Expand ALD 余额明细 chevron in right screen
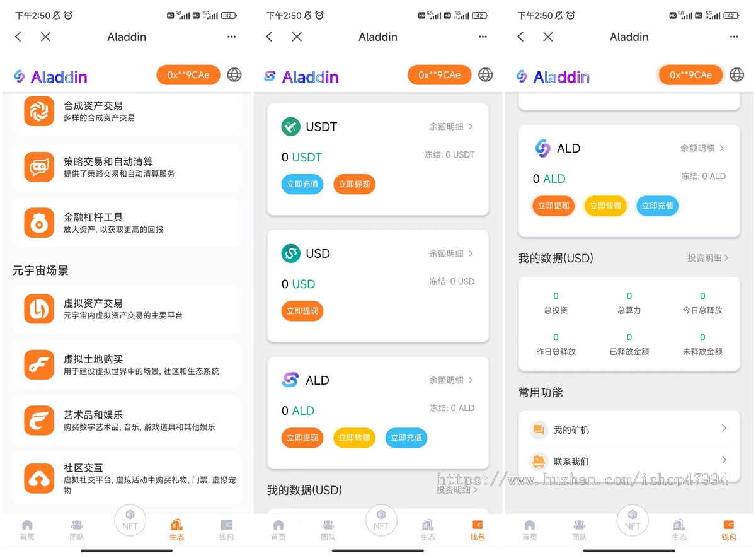This screenshot has width=756, height=558. pyautogui.click(x=722, y=148)
